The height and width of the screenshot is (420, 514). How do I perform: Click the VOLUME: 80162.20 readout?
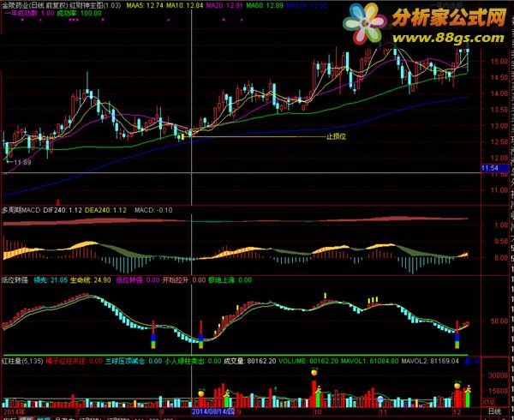308,361
